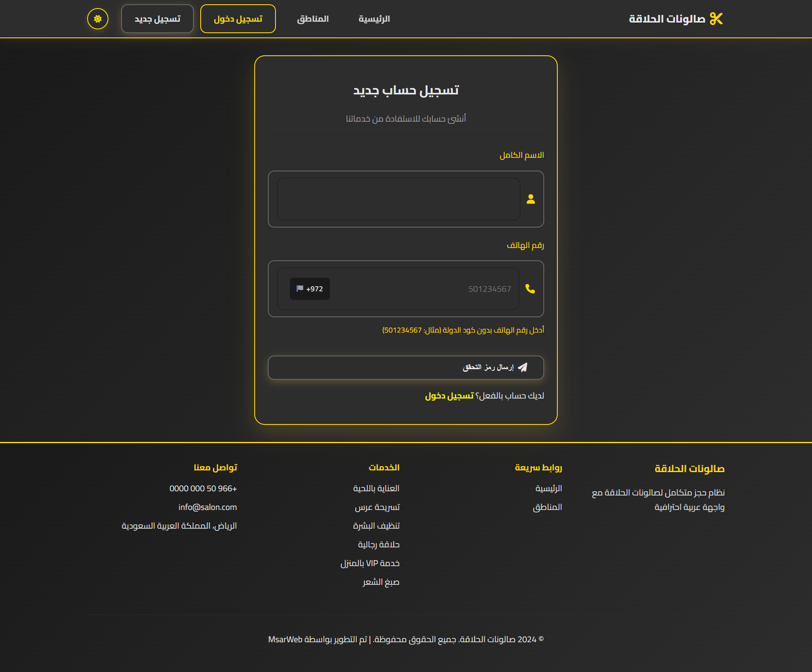The width and height of the screenshot is (812, 672).
Task: Open the صبغ الشعر footer link
Action: click(x=380, y=581)
